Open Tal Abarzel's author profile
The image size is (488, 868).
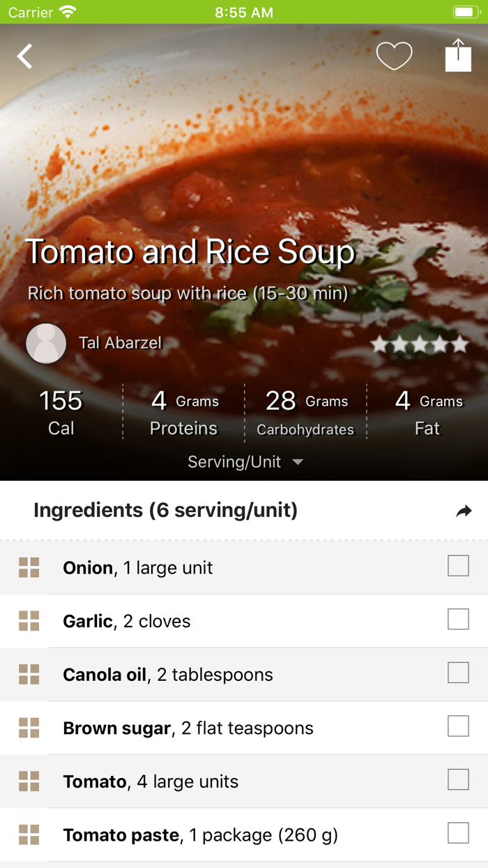120,343
